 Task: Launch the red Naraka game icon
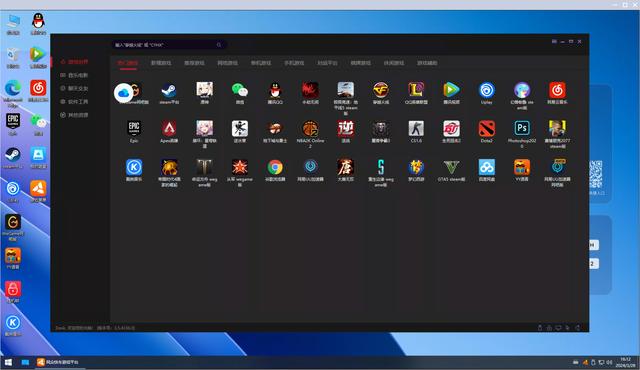[x=310, y=90]
